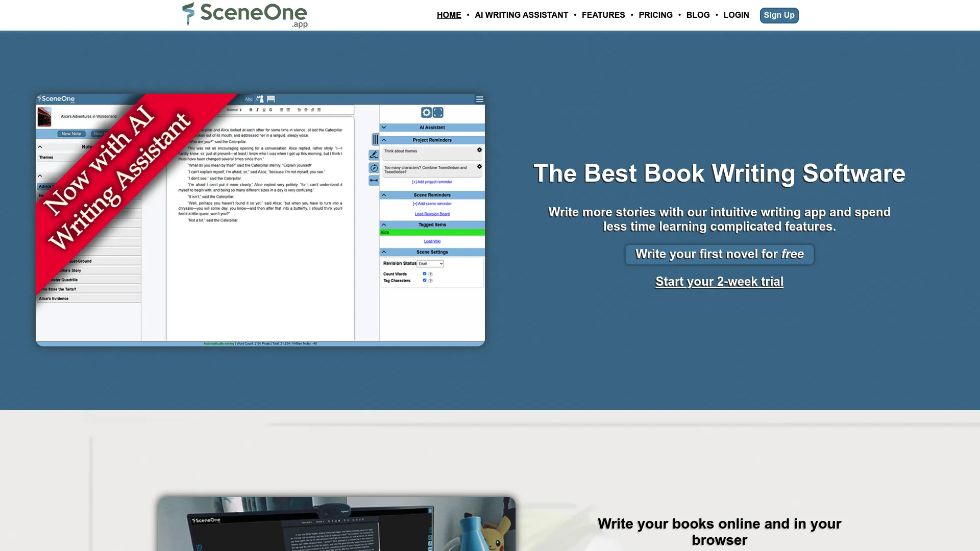Screen dimensions: 980x551
Task: Collapse the Project Reminders panel
Action: 384,140
